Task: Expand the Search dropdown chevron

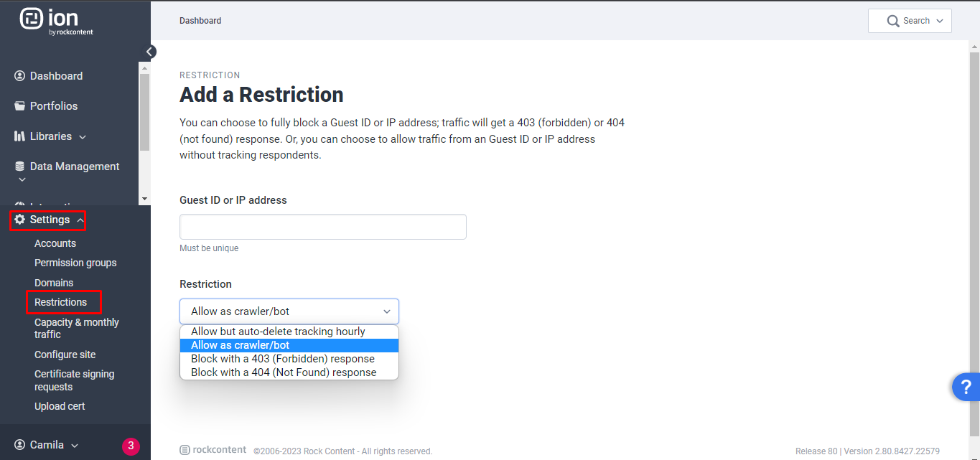Action: [938, 22]
